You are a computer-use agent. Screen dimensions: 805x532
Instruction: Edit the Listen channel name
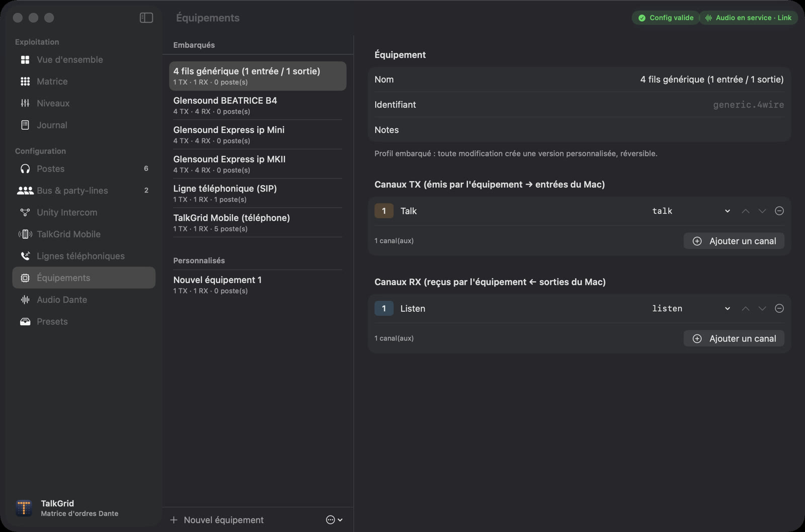point(413,309)
